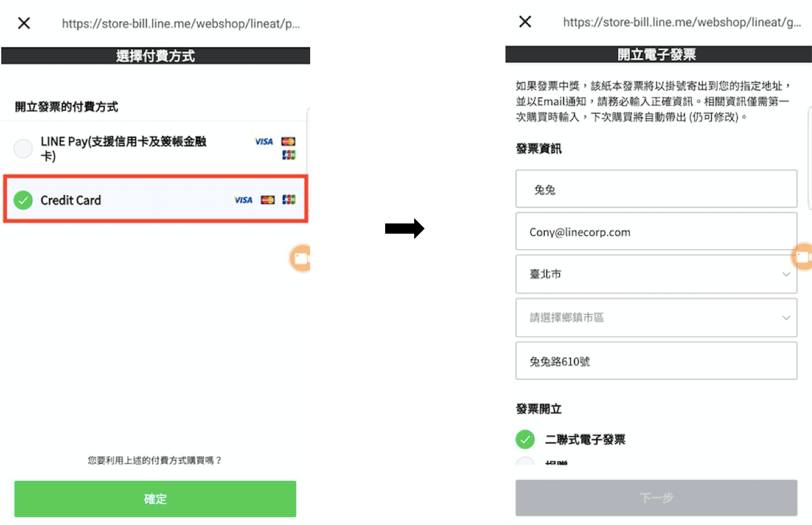
Task: Click chevron arrow on 臺北市 field
Action: pos(786,275)
